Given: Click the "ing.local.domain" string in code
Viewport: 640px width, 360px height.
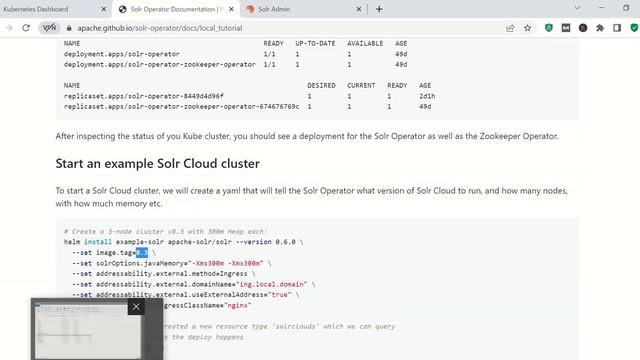Looking at the screenshot, I should (271, 284).
